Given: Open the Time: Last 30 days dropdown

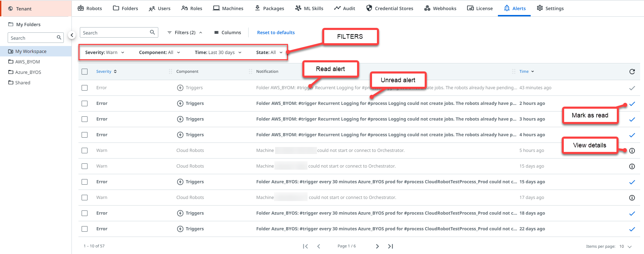Looking at the screenshot, I should tap(218, 52).
